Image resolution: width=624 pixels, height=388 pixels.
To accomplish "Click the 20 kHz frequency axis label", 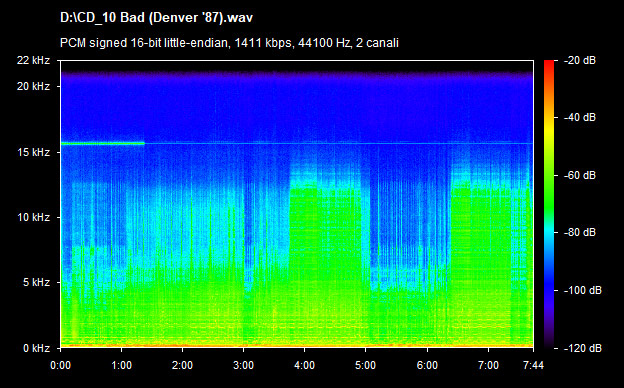I will click(33, 86).
